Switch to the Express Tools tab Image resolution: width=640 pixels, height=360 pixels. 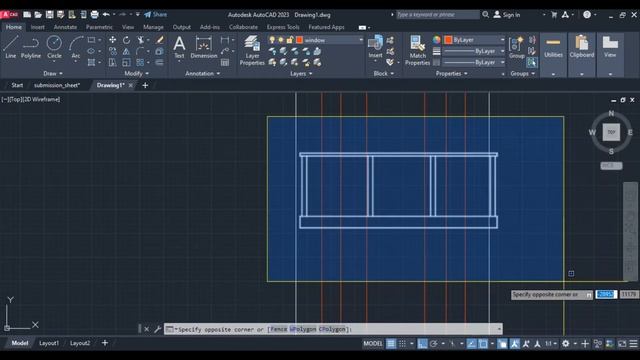(x=283, y=27)
